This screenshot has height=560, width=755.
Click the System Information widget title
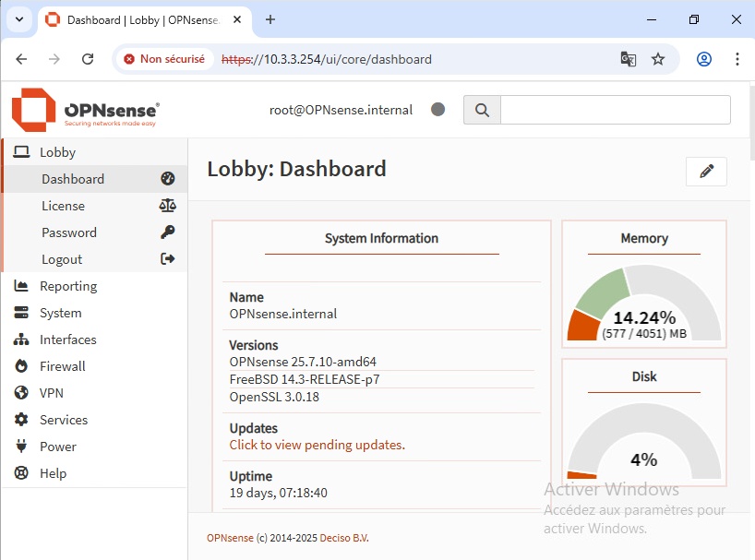[x=381, y=238]
